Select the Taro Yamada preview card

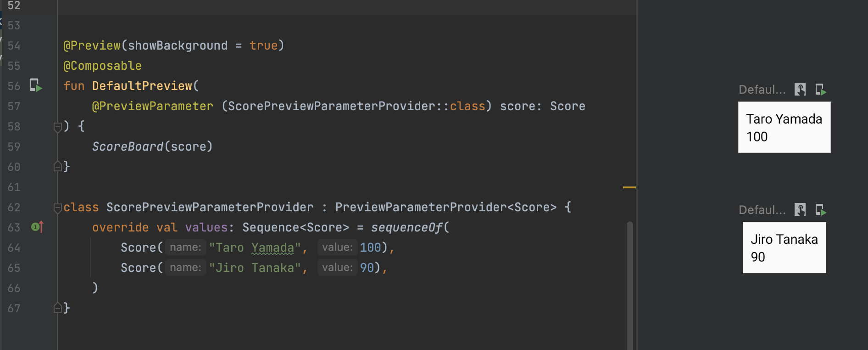click(x=784, y=127)
